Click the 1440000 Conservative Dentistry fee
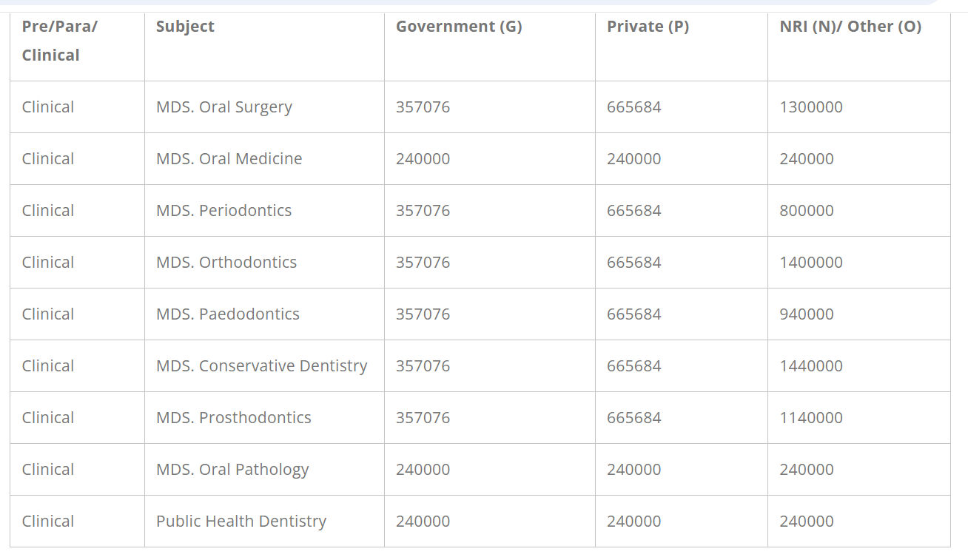968x560 pixels. pyautogui.click(x=811, y=366)
